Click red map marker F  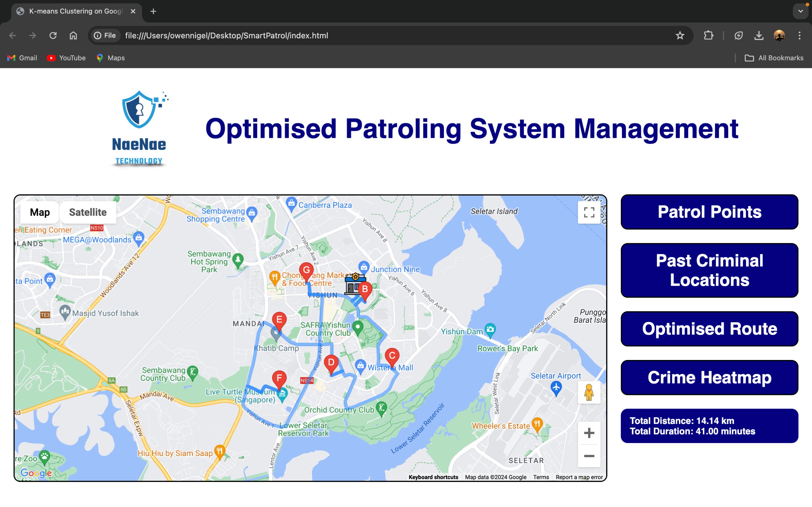[x=279, y=379]
